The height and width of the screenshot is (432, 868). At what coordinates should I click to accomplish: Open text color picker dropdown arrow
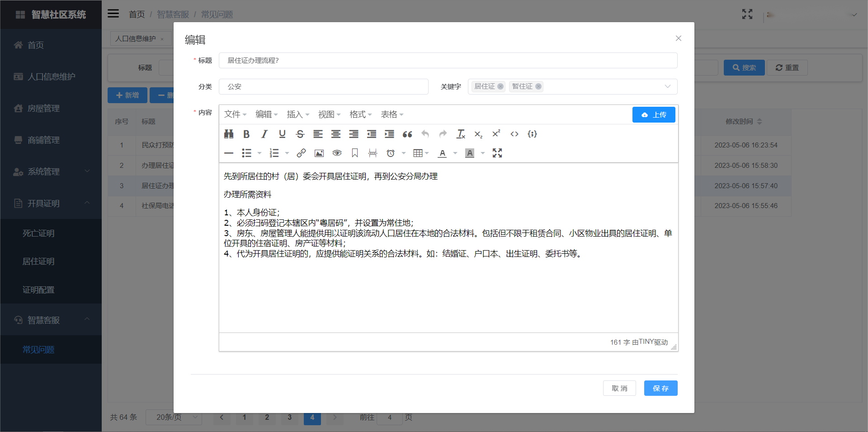point(455,153)
